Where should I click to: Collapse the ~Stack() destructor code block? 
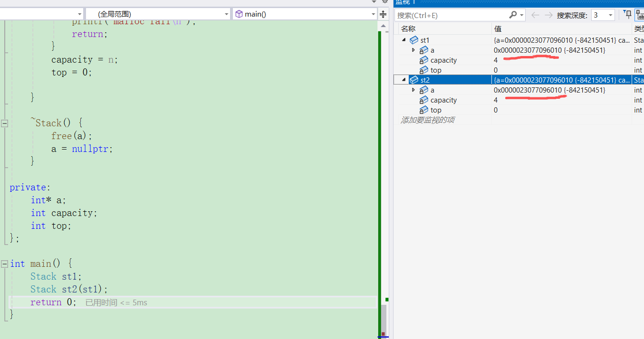click(4, 123)
